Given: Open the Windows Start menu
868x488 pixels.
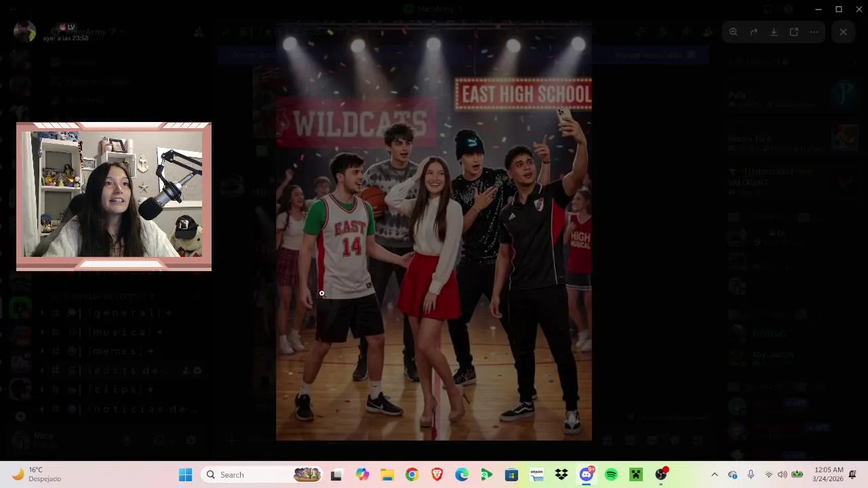Looking at the screenshot, I should (x=185, y=475).
